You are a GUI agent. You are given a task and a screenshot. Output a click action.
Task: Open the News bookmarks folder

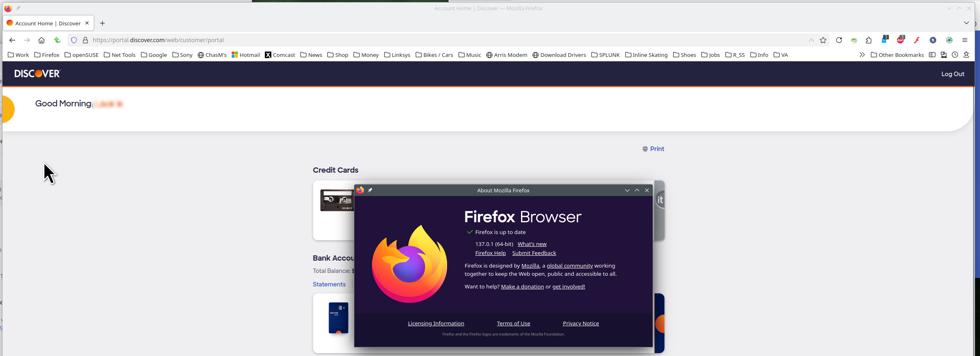click(x=311, y=55)
